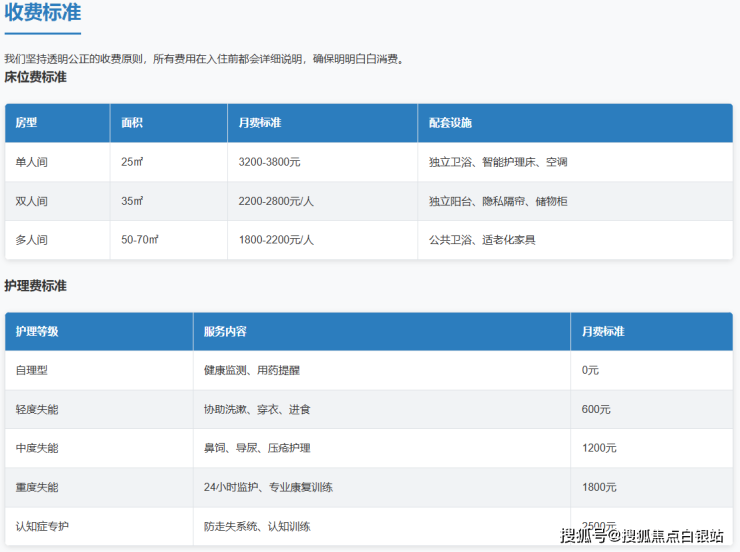Select the 自理型 care level cell
The width and height of the screenshot is (740, 552).
coord(31,370)
